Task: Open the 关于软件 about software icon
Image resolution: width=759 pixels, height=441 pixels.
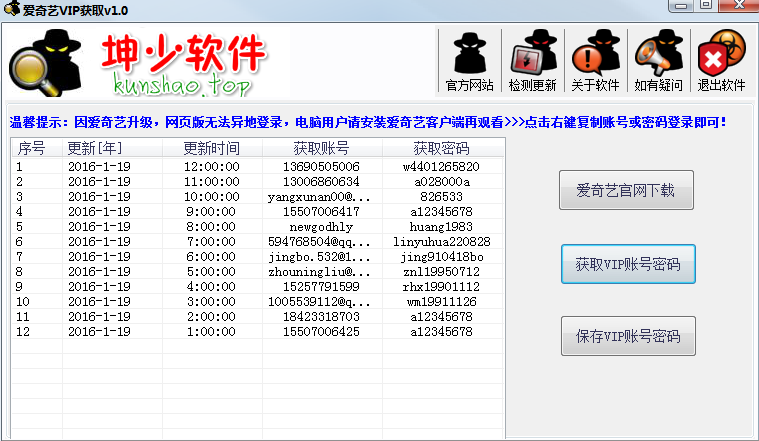Action: [x=595, y=62]
